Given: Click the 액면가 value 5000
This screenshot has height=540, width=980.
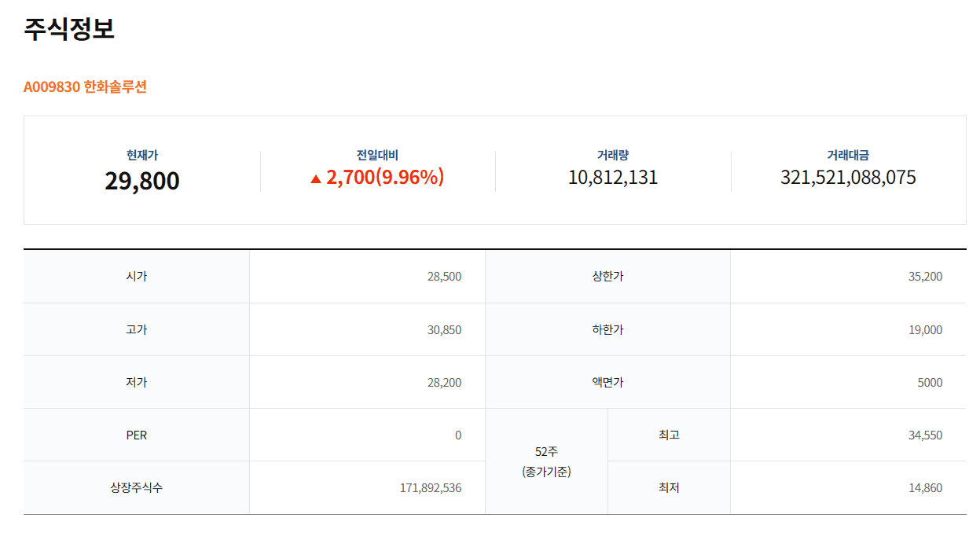Looking at the screenshot, I should (930, 383).
